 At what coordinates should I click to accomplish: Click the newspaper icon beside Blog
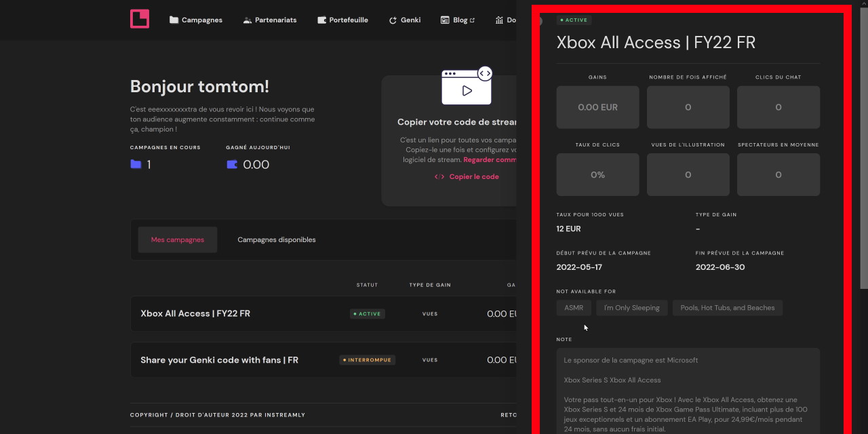coord(445,20)
